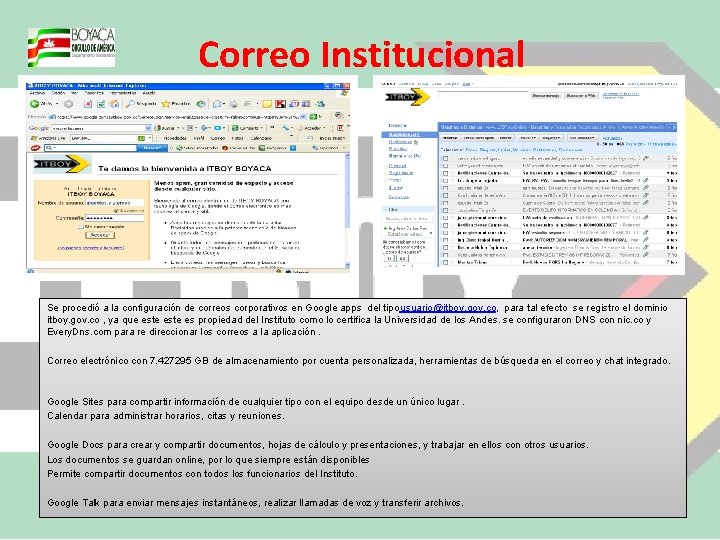Open the Ayuda menu
This screenshot has width=720, height=540.
tap(149, 93)
